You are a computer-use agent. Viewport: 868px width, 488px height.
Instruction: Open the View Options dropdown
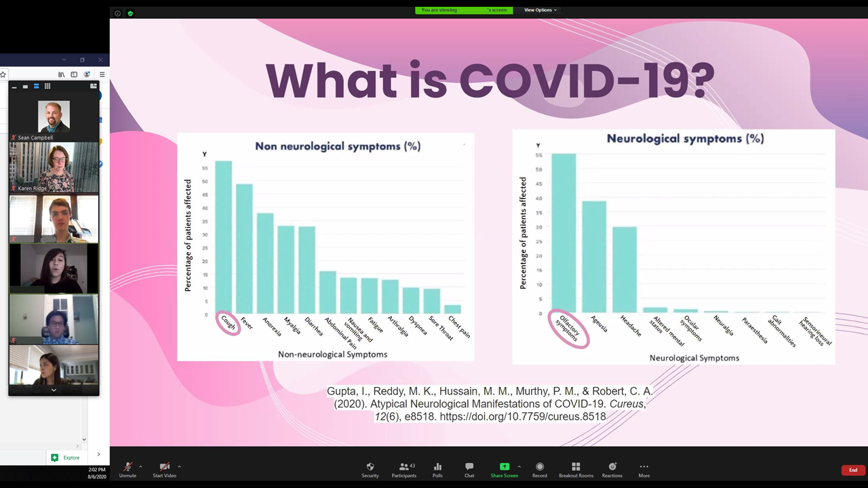click(540, 10)
